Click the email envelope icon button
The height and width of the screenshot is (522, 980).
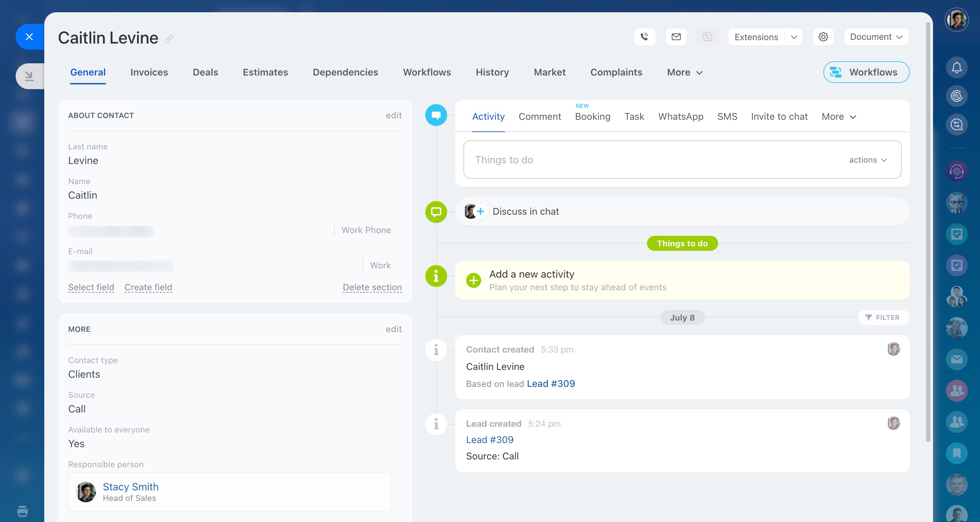[x=676, y=37]
